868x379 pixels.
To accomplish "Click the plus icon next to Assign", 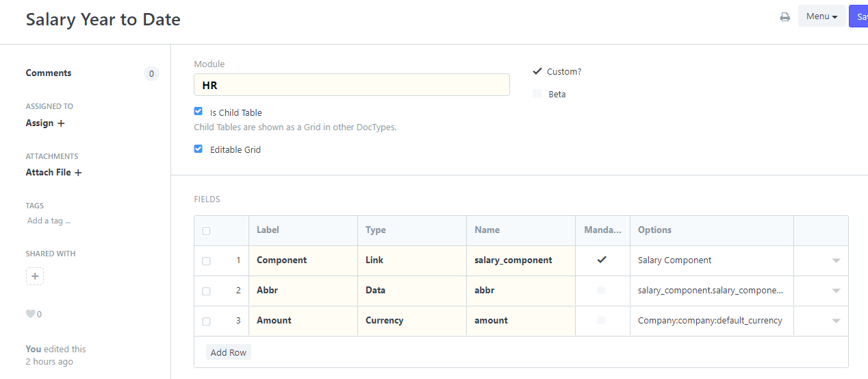I will pos(61,123).
